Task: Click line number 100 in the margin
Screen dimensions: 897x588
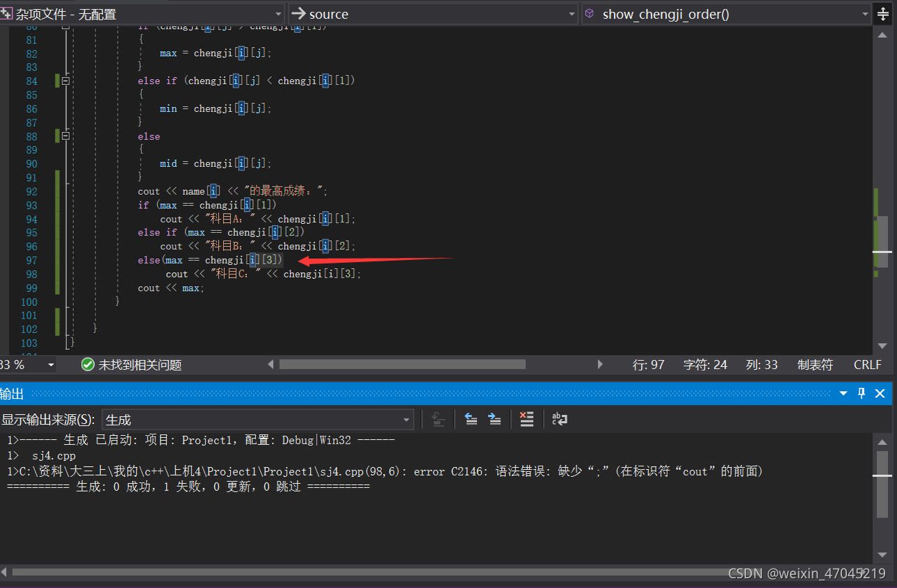Action: 29,302
